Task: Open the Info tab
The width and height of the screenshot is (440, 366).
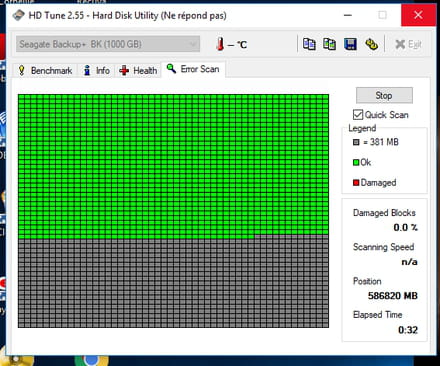Action: (x=96, y=71)
